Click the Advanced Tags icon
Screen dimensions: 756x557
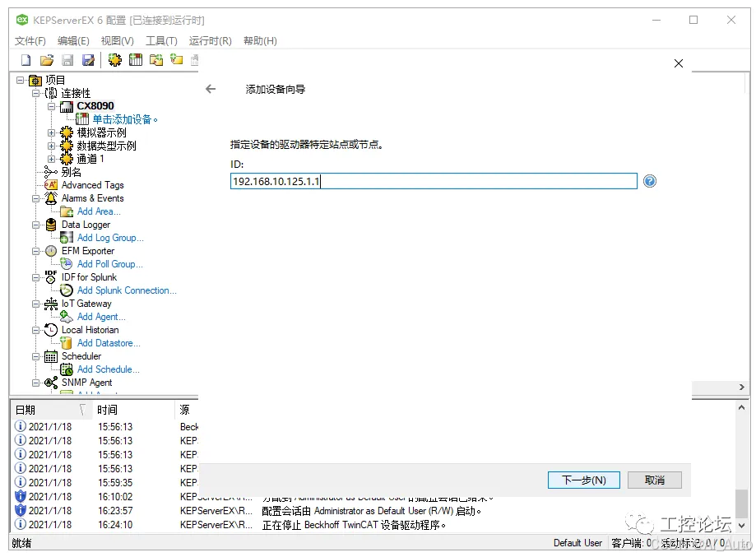pos(51,184)
